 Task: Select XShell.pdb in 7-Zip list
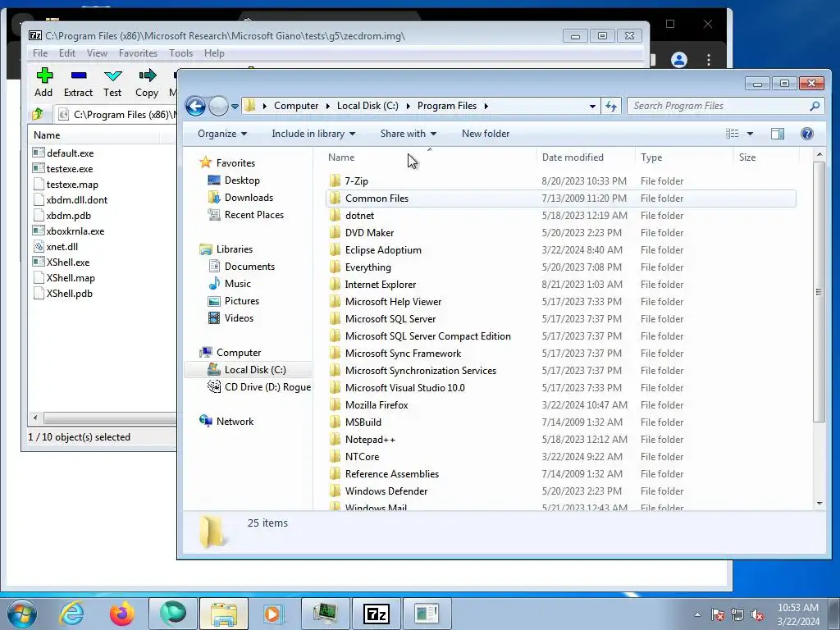point(62,294)
